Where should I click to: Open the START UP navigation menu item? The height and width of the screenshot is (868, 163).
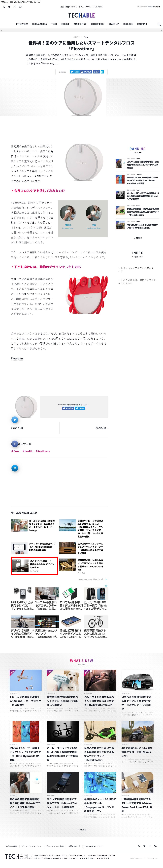pyautogui.click(x=113, y=24)
